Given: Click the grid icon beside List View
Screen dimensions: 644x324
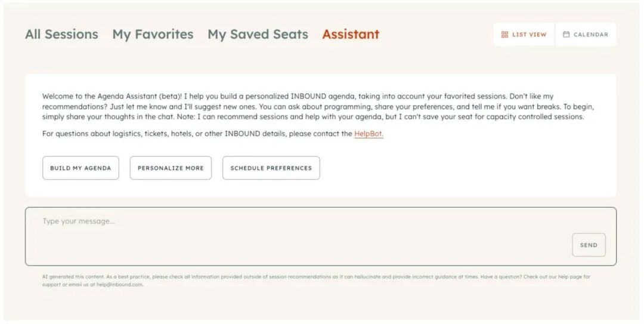Looking at the screenshot, I should 504,35.
